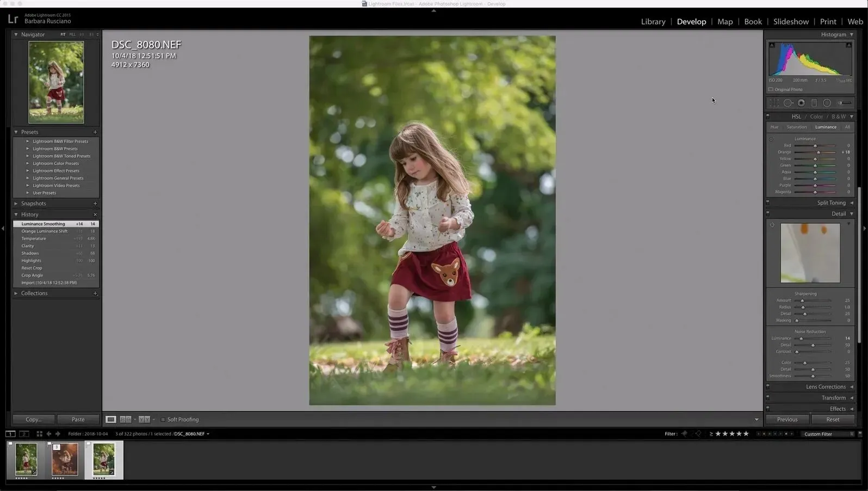Toggle the Original Photo checkbox
Viewport: 868px width, 491px height.
(x=771, y=89)
